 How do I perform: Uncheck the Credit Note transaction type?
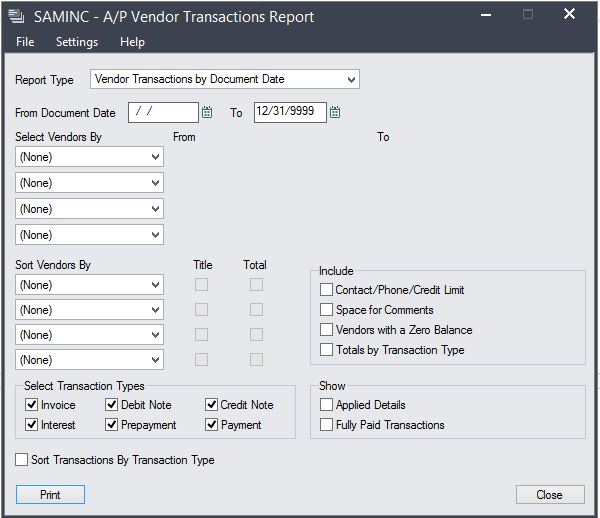[211, 404]
